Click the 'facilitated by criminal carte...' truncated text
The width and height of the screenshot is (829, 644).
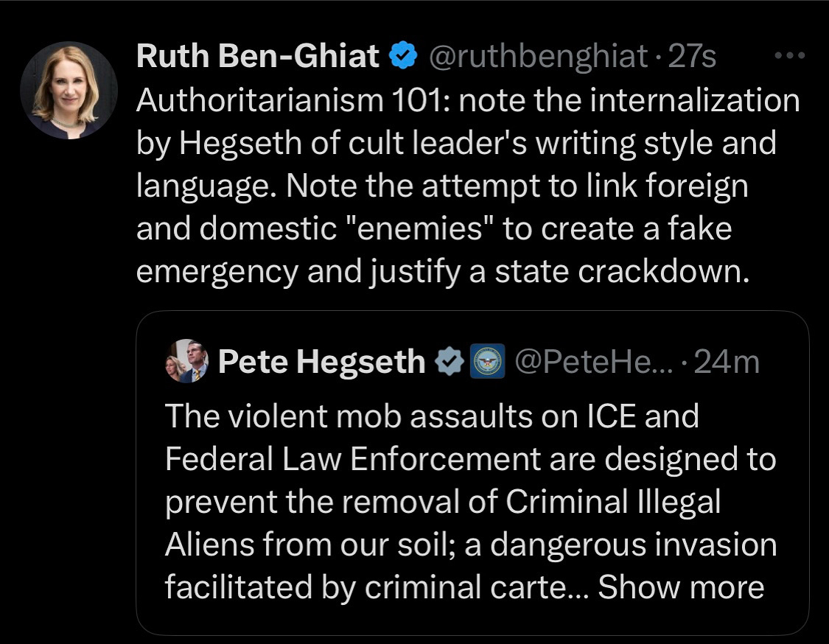pyautogui.click(x=374, y=587)
